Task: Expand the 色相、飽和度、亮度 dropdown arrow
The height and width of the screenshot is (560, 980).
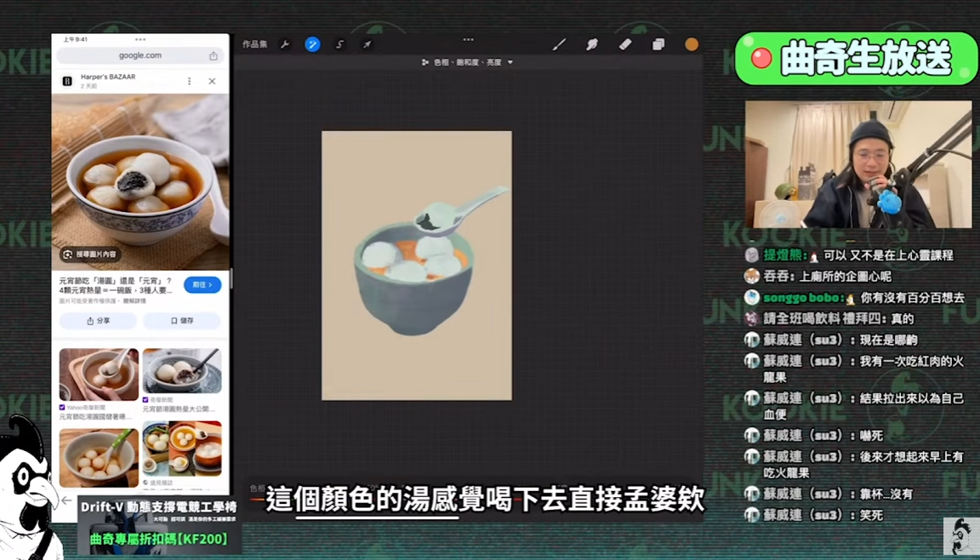Action: point(510,62)
